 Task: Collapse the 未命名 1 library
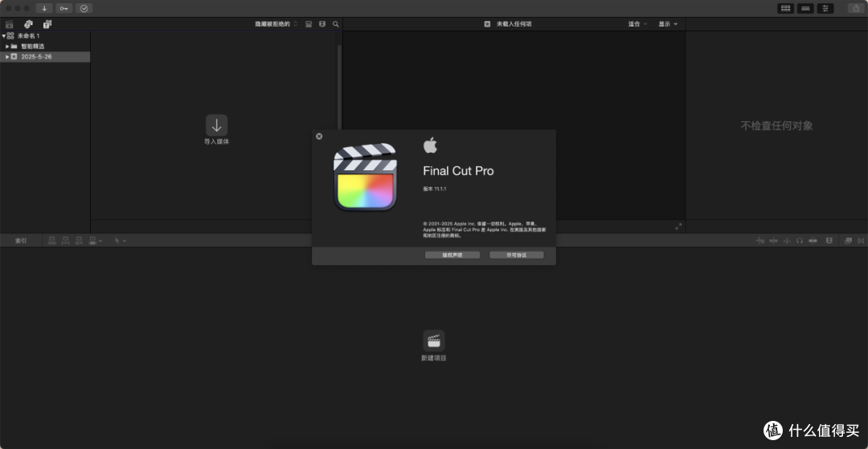[3, 36]
